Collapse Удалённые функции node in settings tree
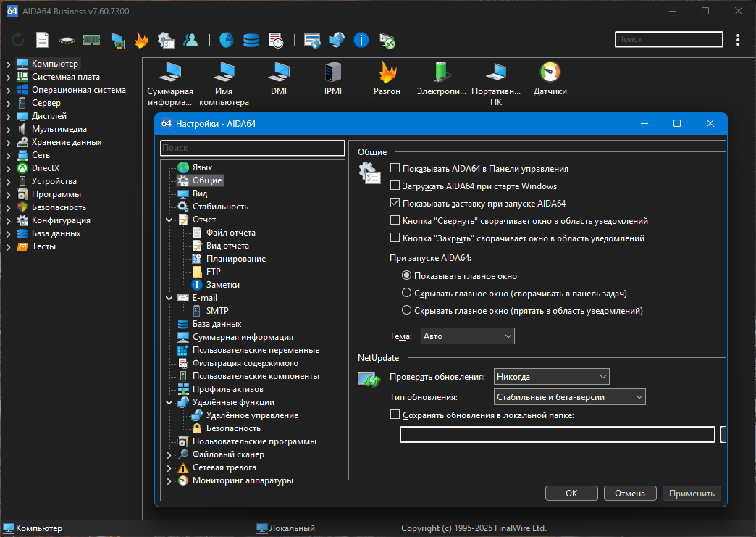The width and height of the screenshot is (756, 537). click(169, 402)
